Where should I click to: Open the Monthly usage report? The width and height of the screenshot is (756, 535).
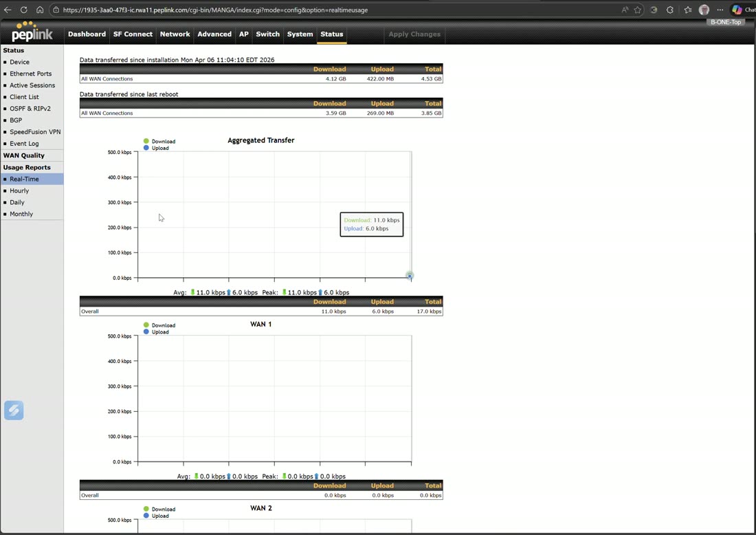coord(21,214)
